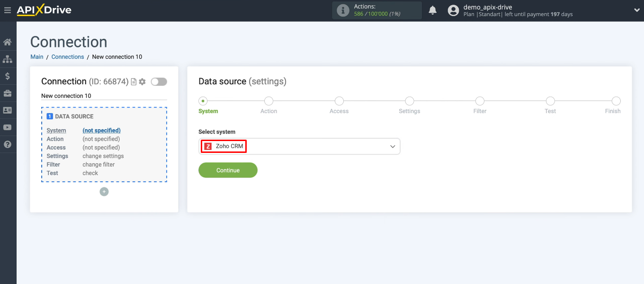
Task: Select the System step radio circle
Action: 203,101
